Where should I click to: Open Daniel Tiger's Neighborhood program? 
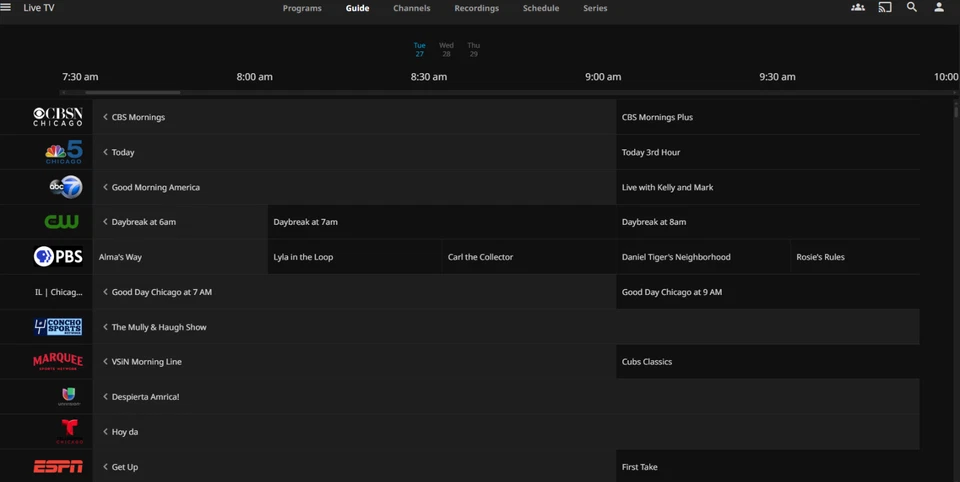coord(703,257)
